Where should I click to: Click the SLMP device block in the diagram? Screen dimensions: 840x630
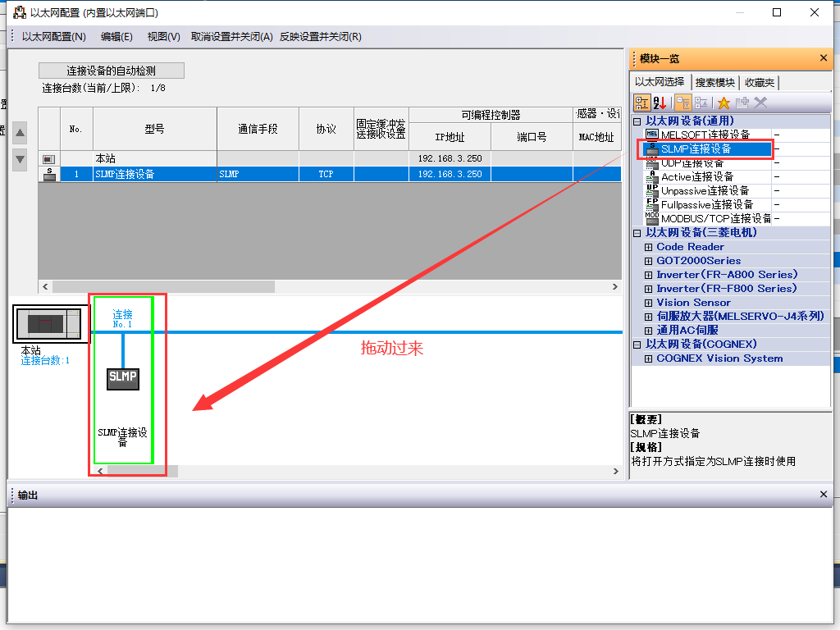point(123,378)
